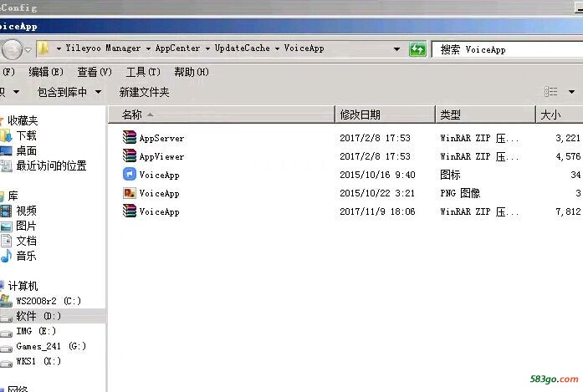
Task: Select the VoiceApp PNG image file icon
Action: pyautogui.click(x=130, y=192)
